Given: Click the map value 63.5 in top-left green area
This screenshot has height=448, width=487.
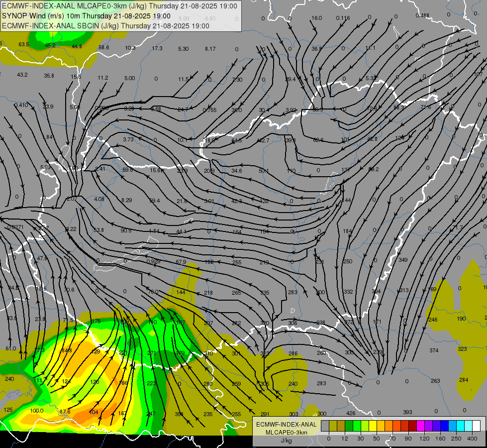Looking at the screenshot, I should pyautogui.click(x=23, y=44).
